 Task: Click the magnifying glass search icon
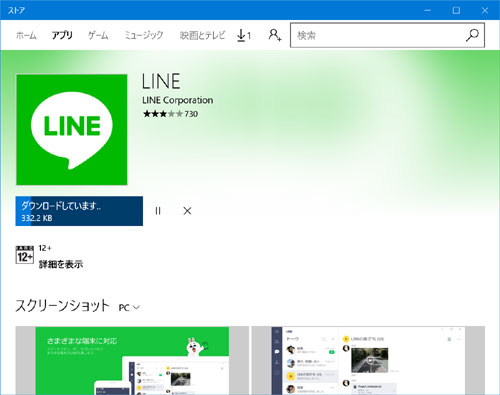click(472, 35)
